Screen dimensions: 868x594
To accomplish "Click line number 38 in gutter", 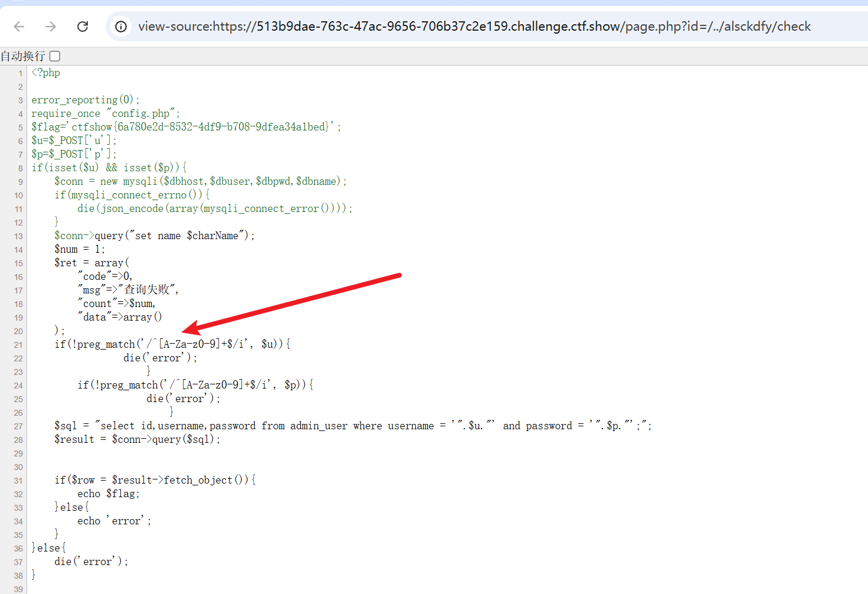I will click(18, 576).
